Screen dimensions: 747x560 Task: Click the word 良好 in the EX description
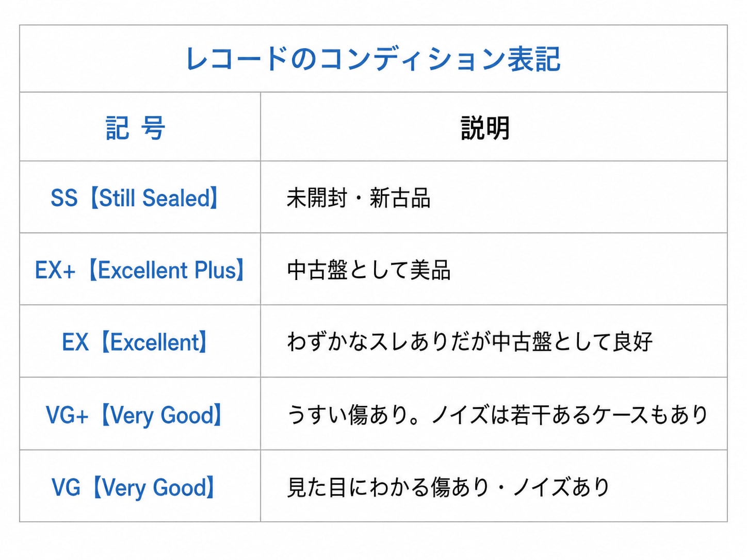[633, 342]
